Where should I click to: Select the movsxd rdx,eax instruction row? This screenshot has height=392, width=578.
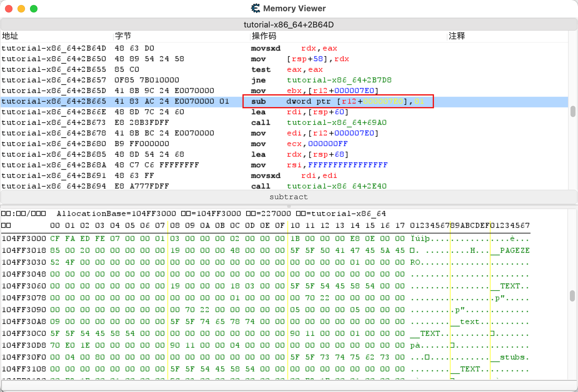coord(284,48)
